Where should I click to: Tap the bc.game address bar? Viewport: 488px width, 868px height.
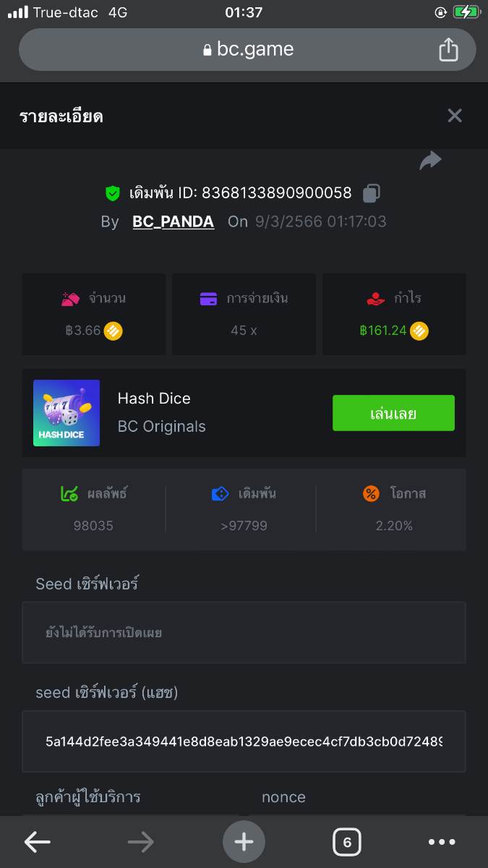(x=248, y=49)
